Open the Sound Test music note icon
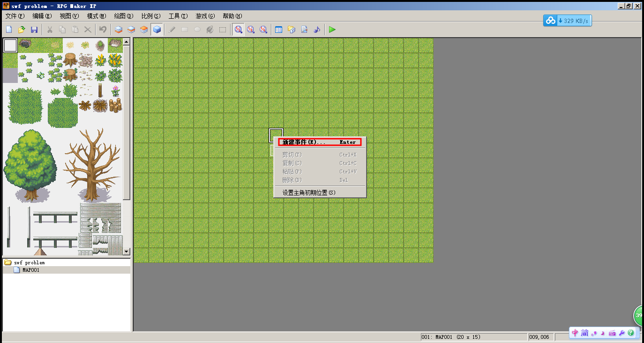Viewport: 644px width, 343px height. click(x=317, y=30)
